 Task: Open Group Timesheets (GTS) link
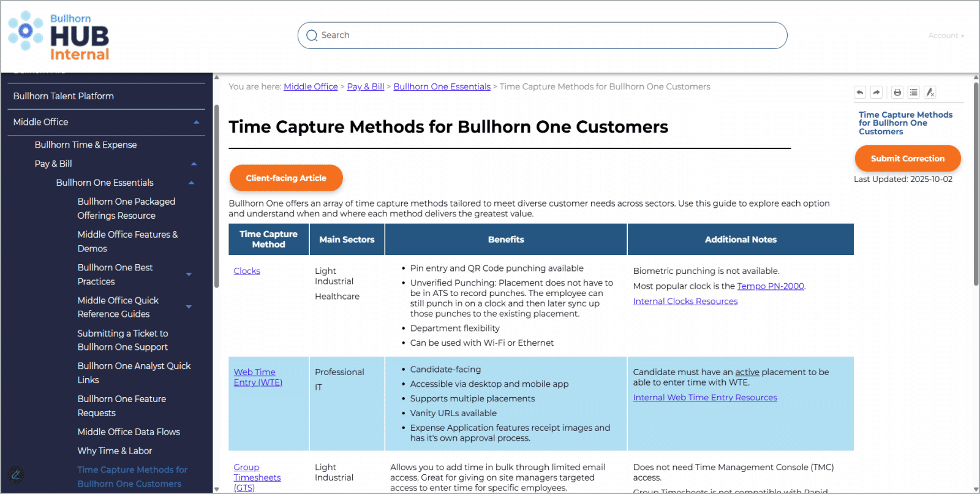click(257, 477)
